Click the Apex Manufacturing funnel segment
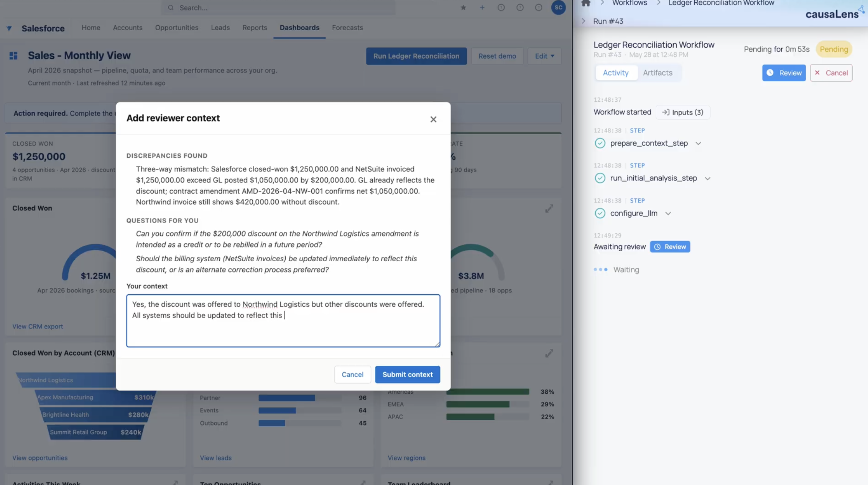Screen dimensions: 868x485 (95, 398)
